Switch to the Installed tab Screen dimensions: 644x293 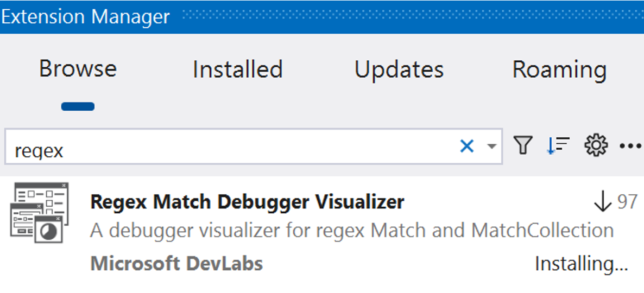[238, 69]
